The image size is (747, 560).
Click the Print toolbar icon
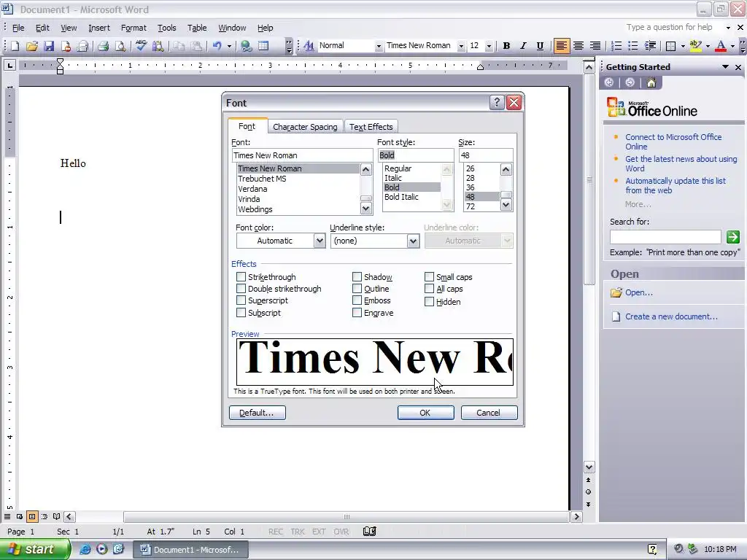coord(103,46)
